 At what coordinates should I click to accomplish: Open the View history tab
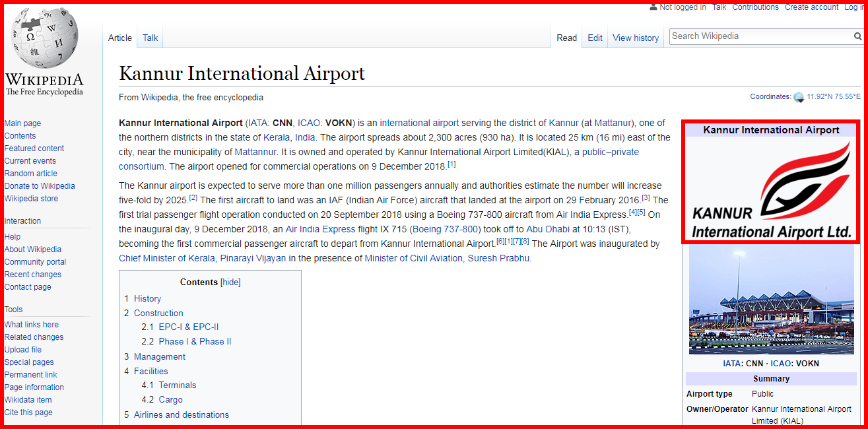coord(636,38)
